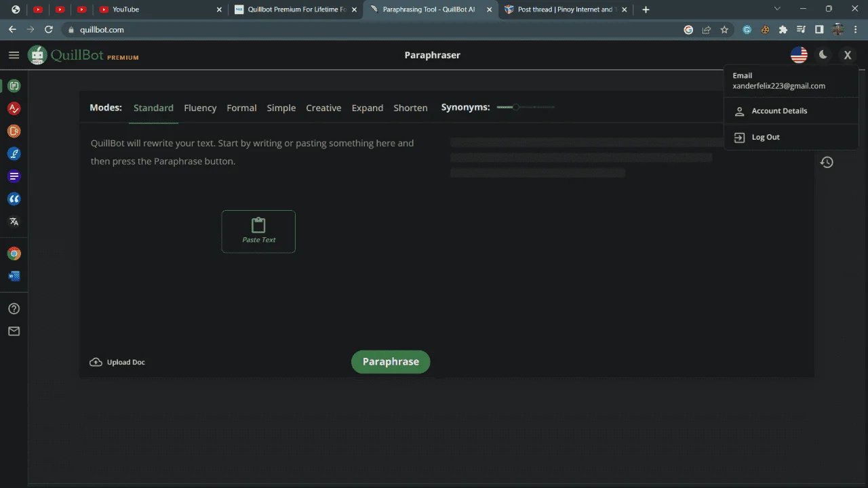The width and height of the screenshot is (868, 488).
Task: Choose Log Out in the profile menu
Action: click(791, 137)
